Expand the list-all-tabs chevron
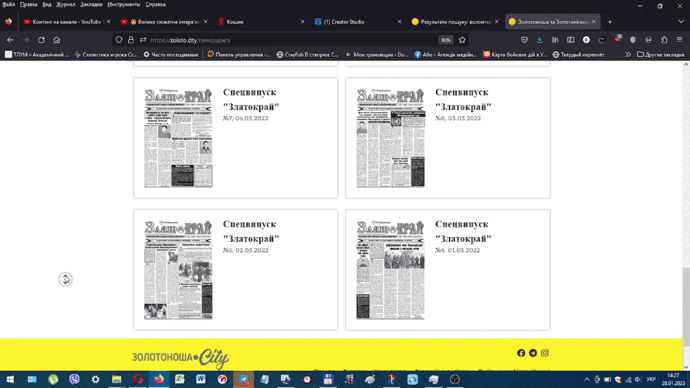The image size is (690, 388). point(681,22)
